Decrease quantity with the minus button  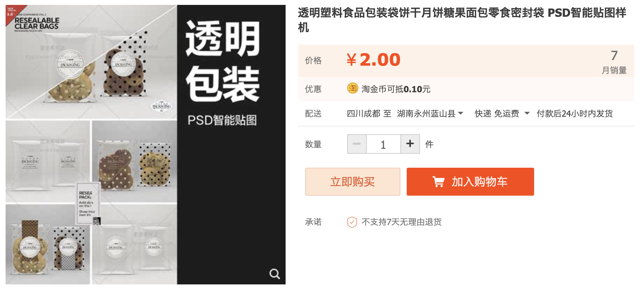[x=357, y=144]
